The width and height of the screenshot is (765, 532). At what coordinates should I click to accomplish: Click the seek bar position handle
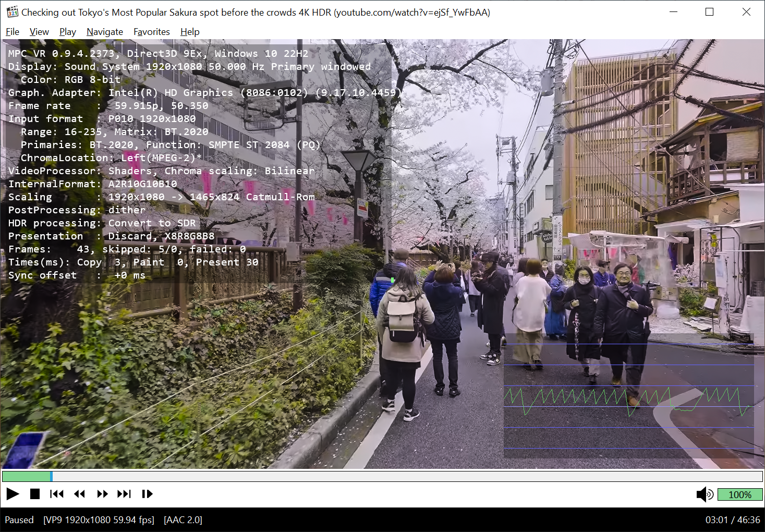pos(51,476)
